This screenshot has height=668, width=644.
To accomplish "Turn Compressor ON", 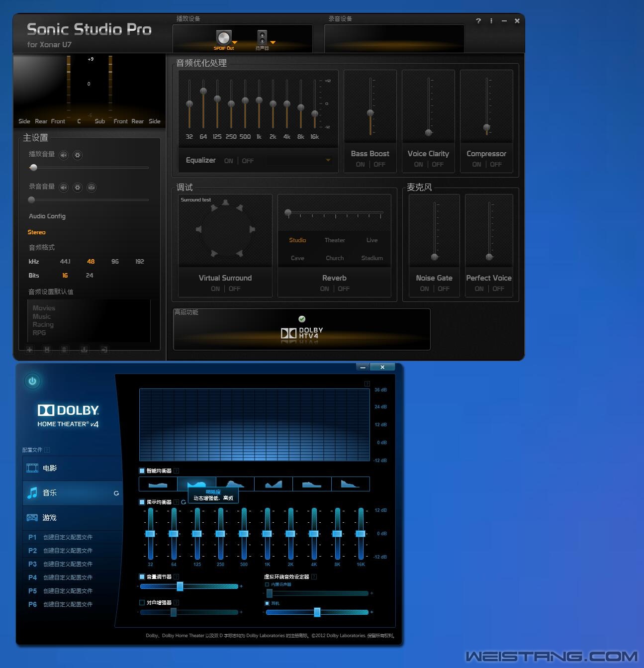I will tap(477, 165).
